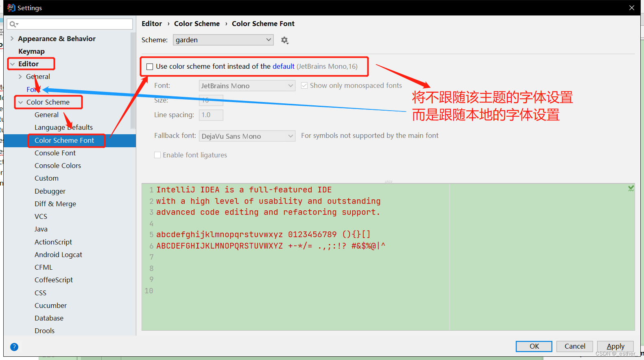Select Drools item
The height and width of the screenshot is (360, 644).
click(44, 331)
